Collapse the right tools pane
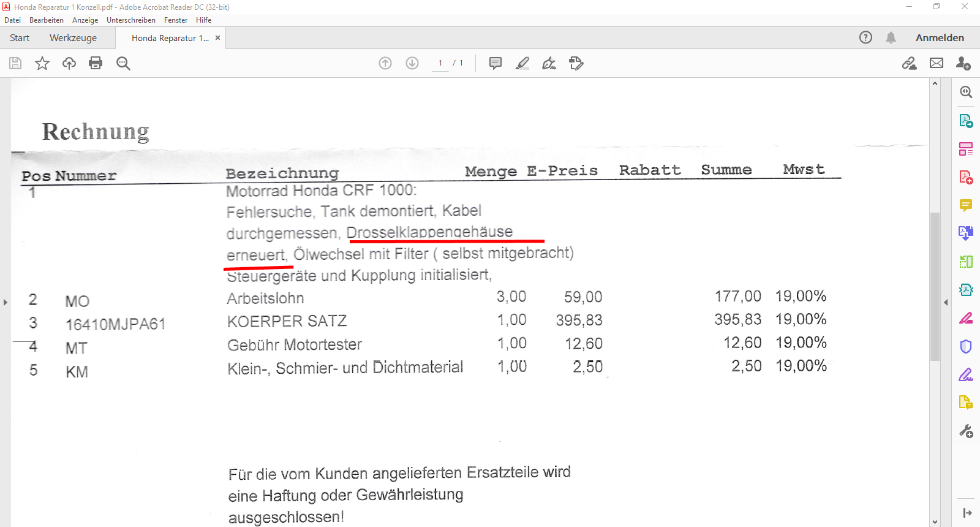 946,302
